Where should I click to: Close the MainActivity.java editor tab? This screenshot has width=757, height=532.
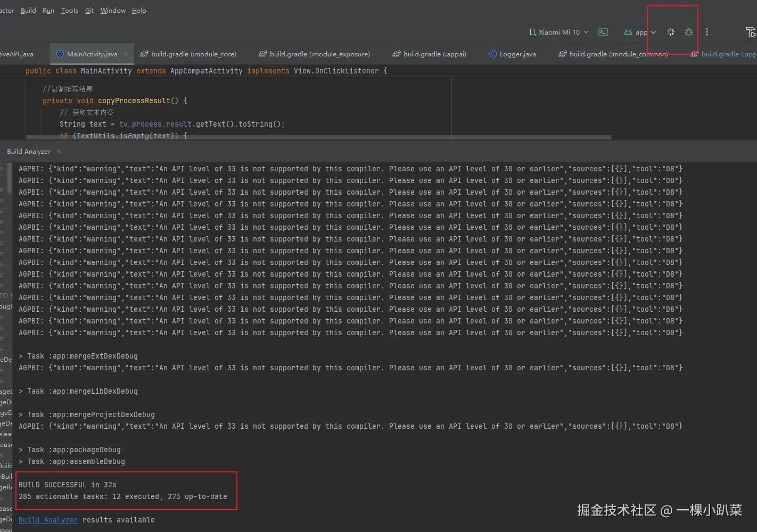[126, 54]
